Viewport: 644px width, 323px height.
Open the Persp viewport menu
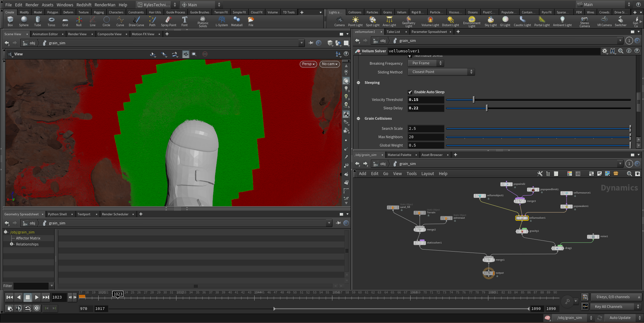[x=308, y=64]
